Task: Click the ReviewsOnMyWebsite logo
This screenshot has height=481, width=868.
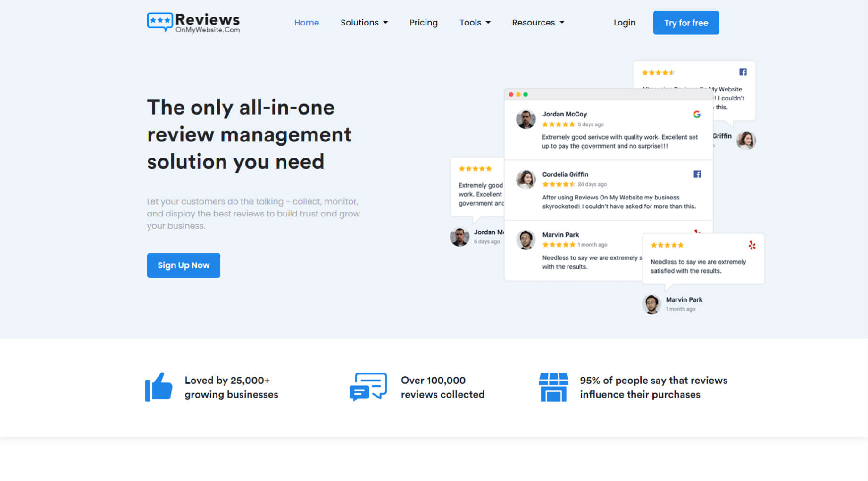Action: point(193,23)
